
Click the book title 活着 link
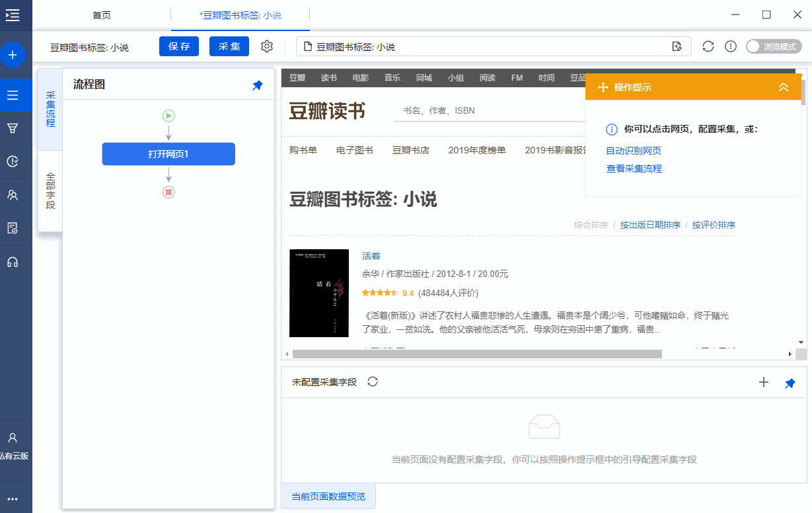(371, 256)
